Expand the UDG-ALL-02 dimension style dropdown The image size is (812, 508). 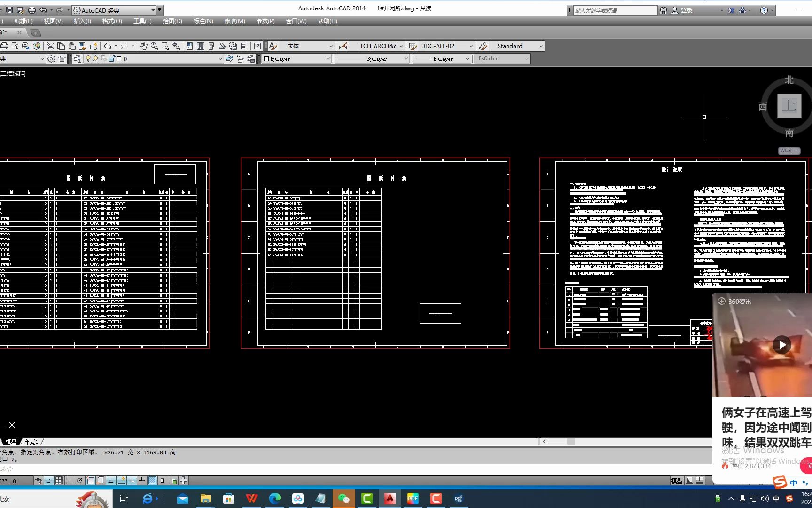(471, 46)
